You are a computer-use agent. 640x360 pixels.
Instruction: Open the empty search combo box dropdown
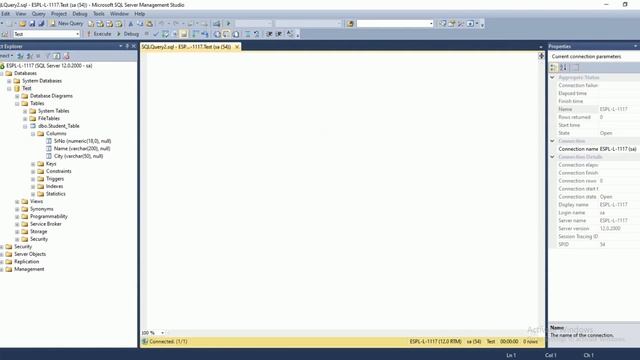coord(431,24)
